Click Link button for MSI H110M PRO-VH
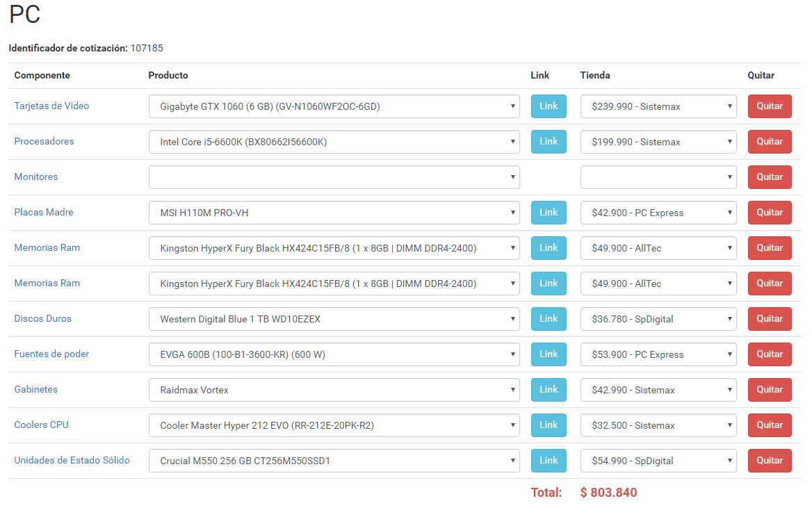This screenshot has width=812, height=517. (x=549, y=213)
